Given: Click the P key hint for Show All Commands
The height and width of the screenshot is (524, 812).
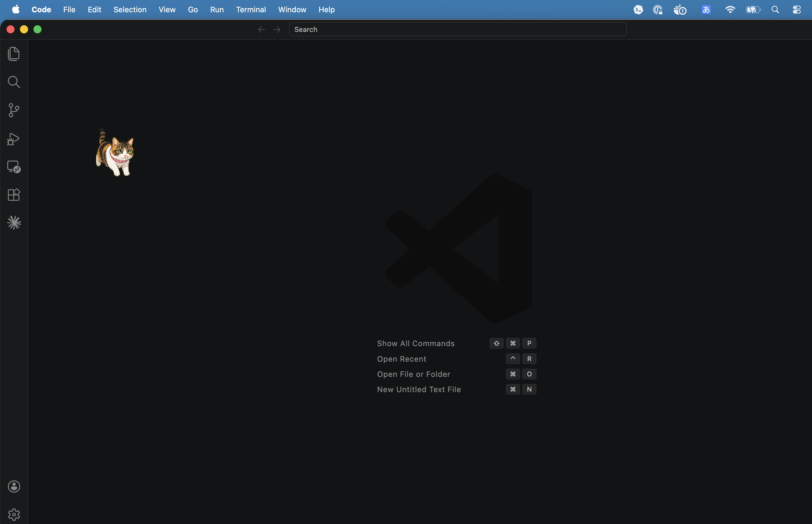Looking at the screenshot, I should click(x=529, y=343).
